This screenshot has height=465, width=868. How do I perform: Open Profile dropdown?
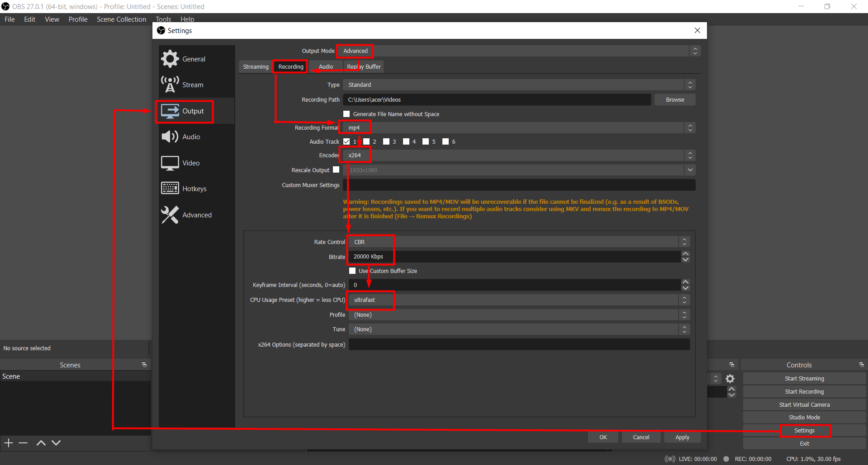[519, 315]
